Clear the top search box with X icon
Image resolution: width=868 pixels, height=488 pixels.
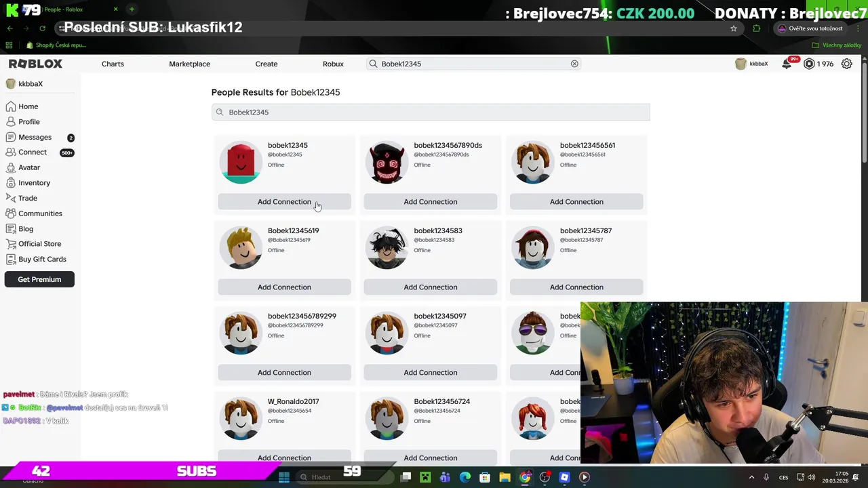point(574,64)
